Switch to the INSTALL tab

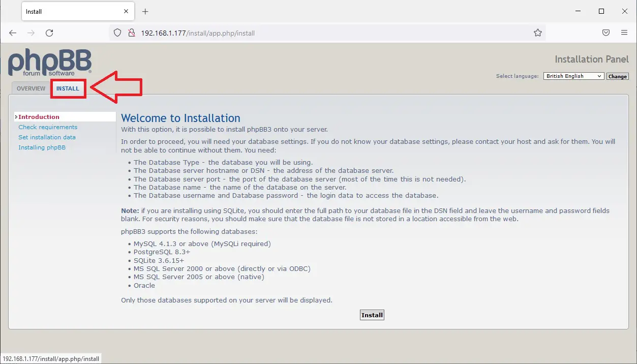click(68, 88)
